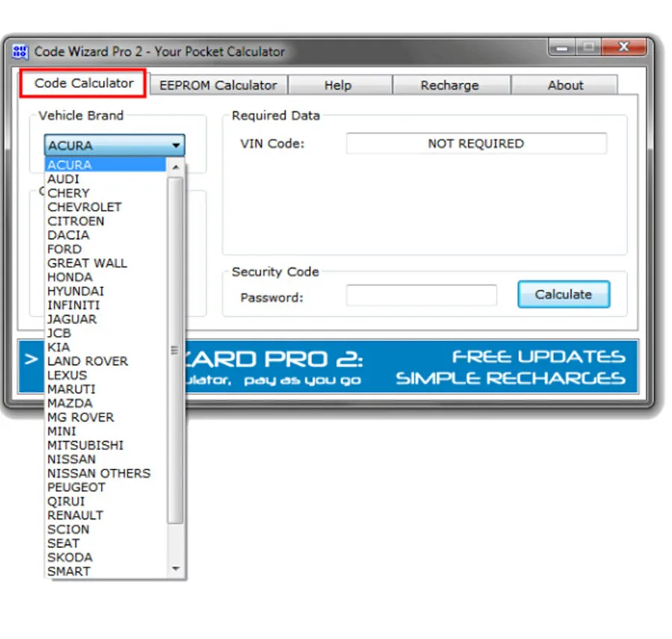Pick MINI from the brand list

tap(106, 431)
